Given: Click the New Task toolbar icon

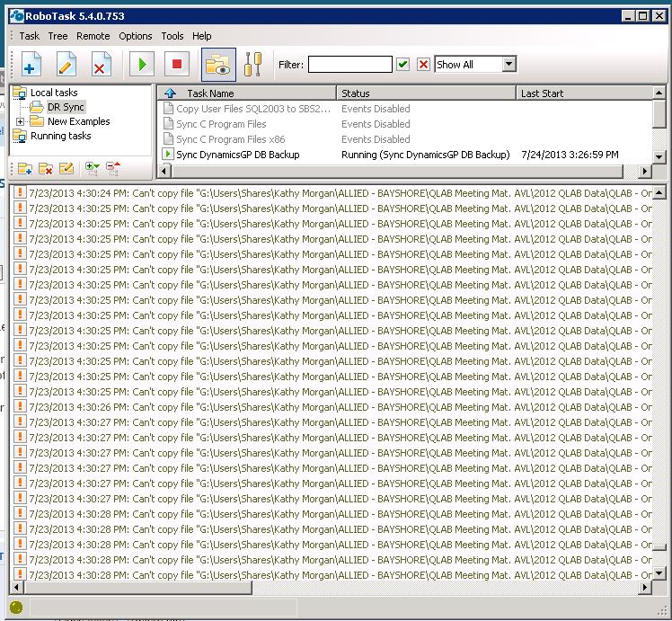Looking at the screenshot, I should coord(31,65).
